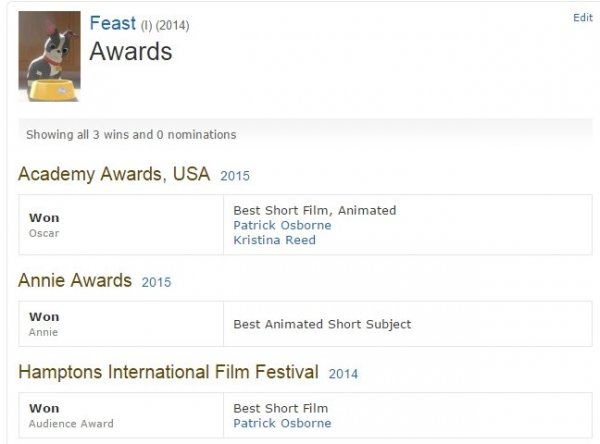Click the Hamptons International Film Festival heading
This screenshot has height=444, width=600.
coord(168,373)
